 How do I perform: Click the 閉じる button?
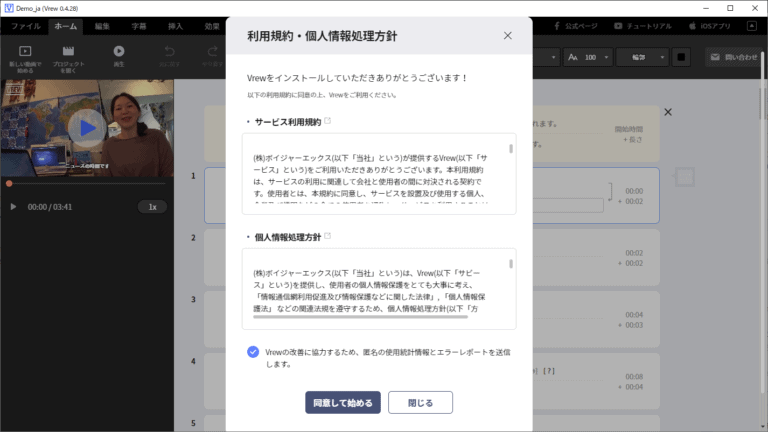click(x=420, y=402)
